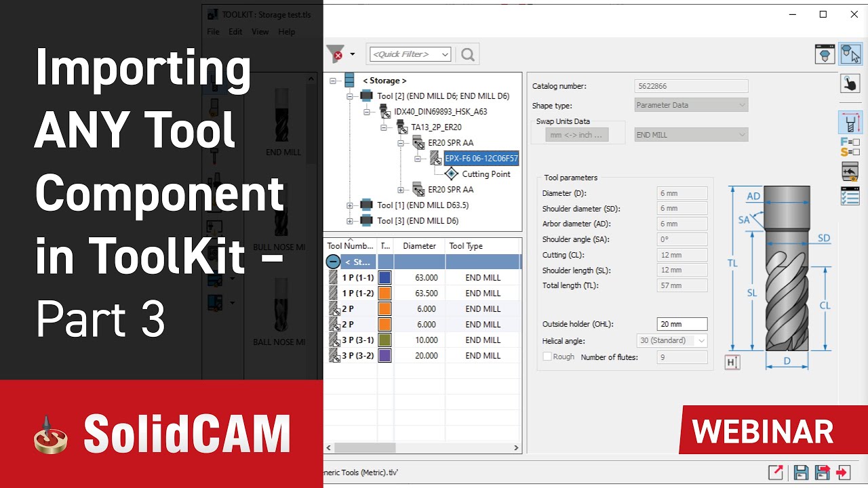
Task: Click the IDX40_DIN69893_HSK_A63 holder icon
Action: point(384,111)
